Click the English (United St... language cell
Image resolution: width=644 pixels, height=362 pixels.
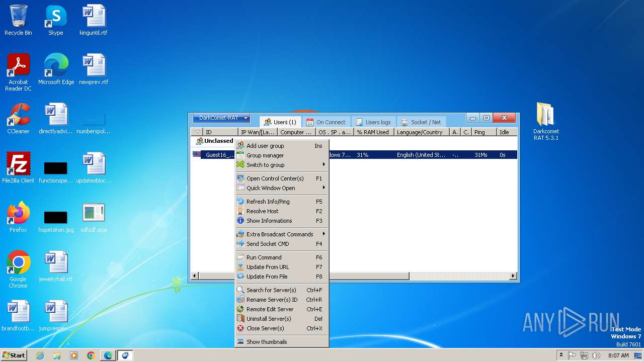click(x=421, y=155)
